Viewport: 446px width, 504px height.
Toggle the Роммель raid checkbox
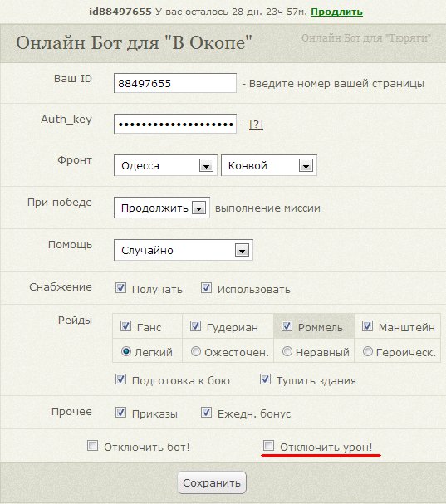coord(287,326)
